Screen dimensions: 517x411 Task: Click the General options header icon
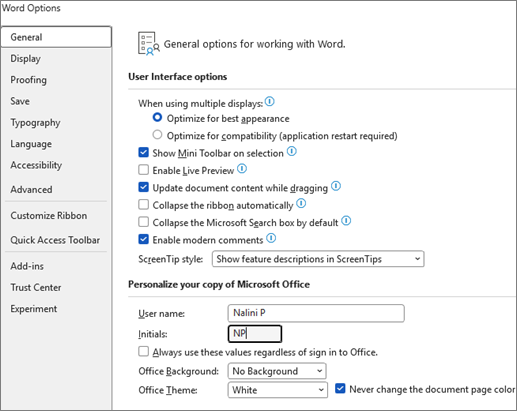click(149, 43)
